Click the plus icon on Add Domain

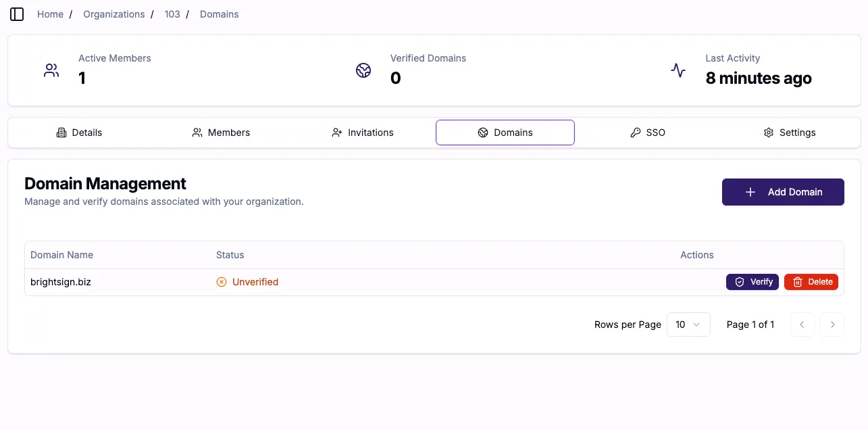coord(750,192)
